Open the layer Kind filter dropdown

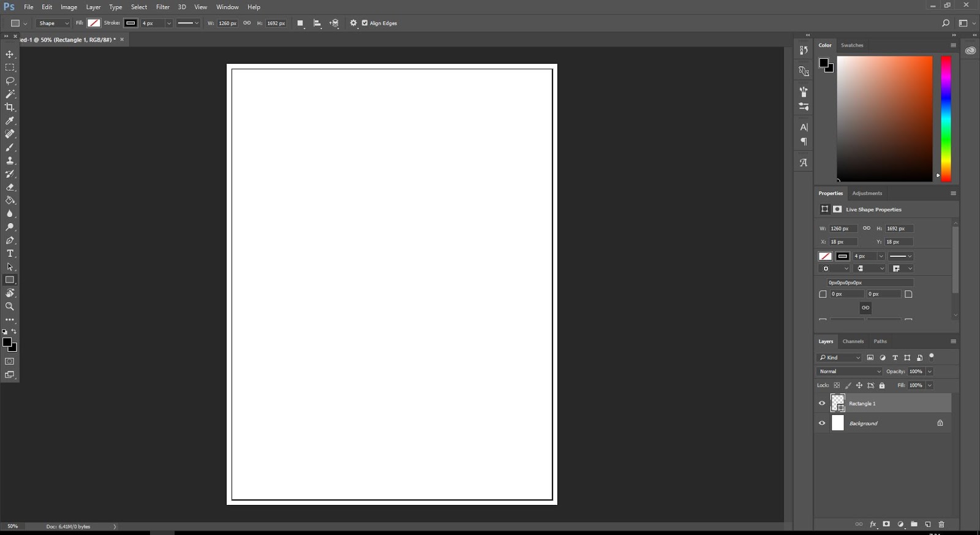[840, 357]
